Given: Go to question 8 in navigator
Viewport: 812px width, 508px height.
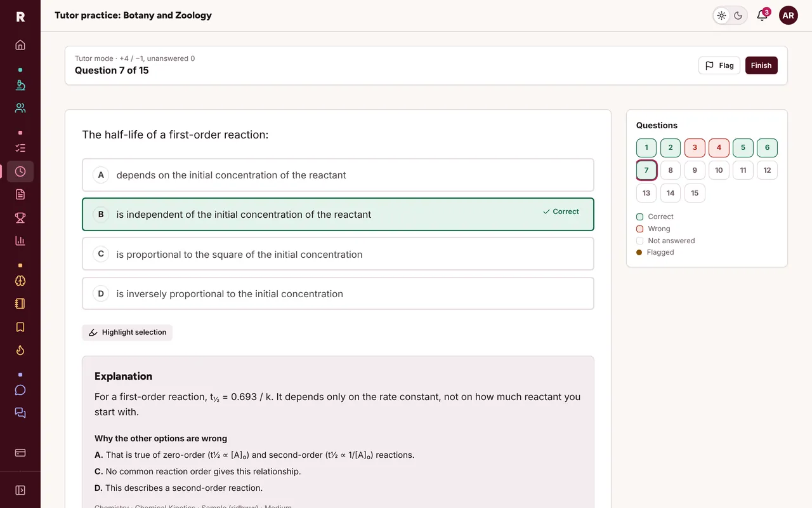Looking at the screenshot, I should (x=671, y=170).
